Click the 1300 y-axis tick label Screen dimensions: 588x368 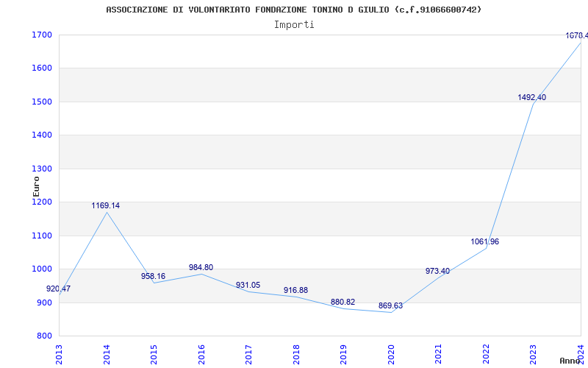tap(42, 169)
